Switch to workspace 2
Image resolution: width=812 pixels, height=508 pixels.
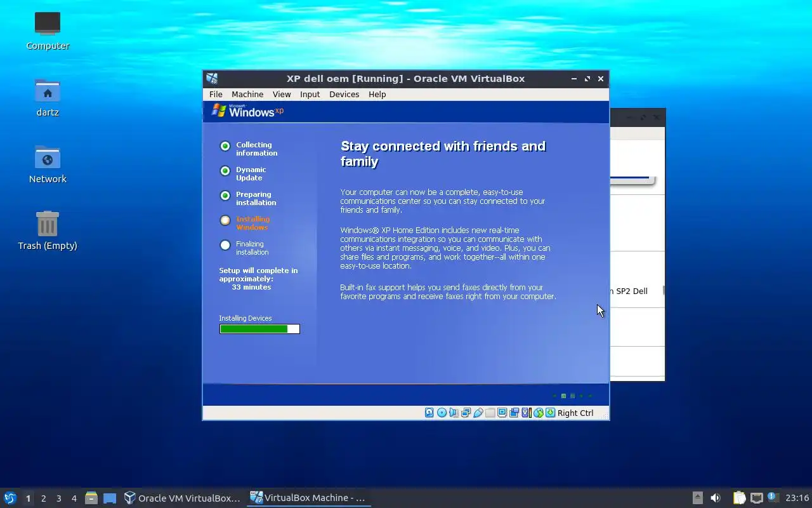[43, 498]
